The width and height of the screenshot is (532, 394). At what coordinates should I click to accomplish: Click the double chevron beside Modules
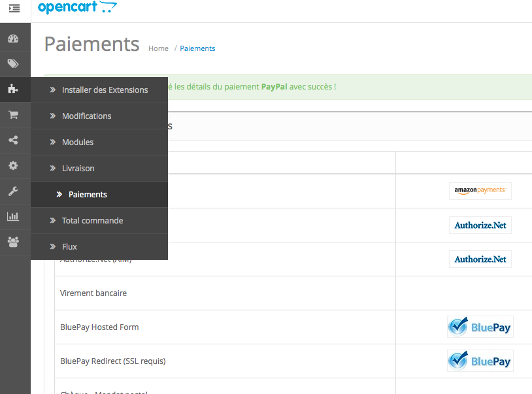(52, 142)
